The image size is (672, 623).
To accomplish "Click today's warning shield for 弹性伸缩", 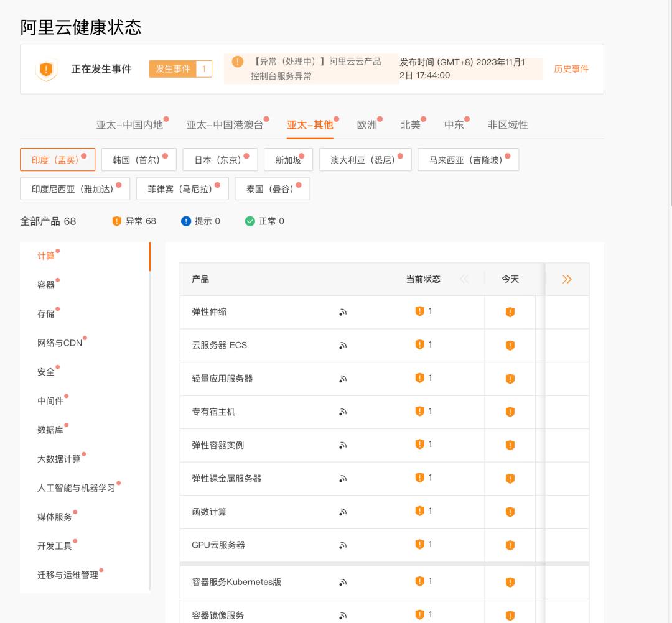I will click(510, 312).
